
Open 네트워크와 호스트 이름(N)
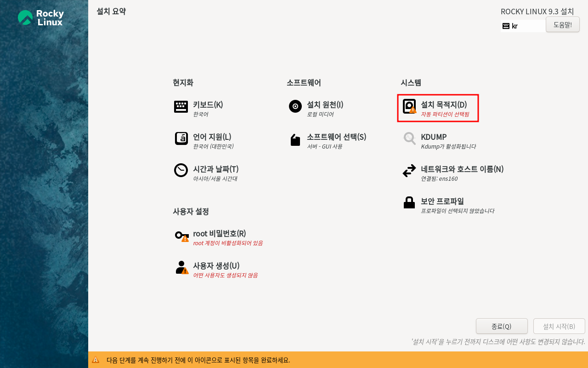coord(462,169)
